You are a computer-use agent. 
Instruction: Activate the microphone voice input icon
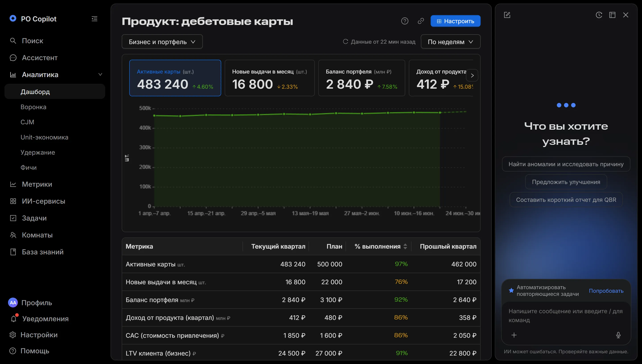pos(618,335)
